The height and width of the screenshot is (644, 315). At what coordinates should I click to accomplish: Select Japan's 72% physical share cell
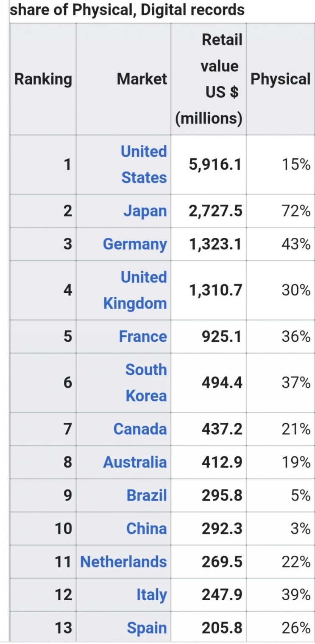(280, 211)
